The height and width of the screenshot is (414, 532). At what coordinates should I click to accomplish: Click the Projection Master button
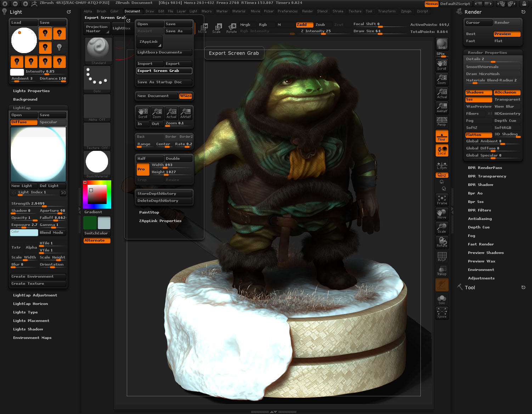[97, 29]
